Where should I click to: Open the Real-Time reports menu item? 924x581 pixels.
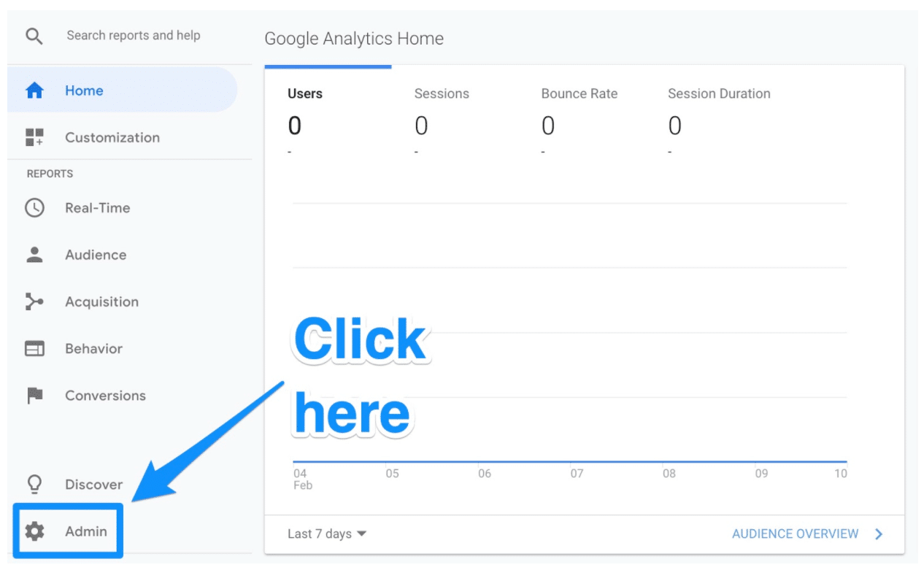[97, 208]
